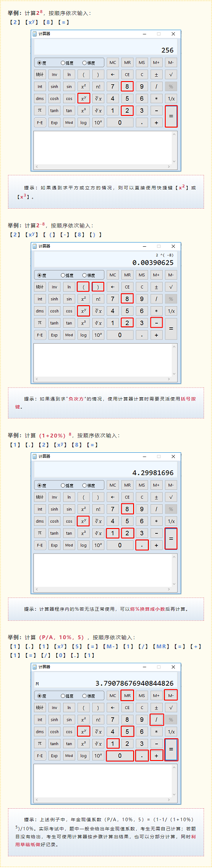Click the display field showing 256
This screenshot has width=212, height=868.
(105, 47)
